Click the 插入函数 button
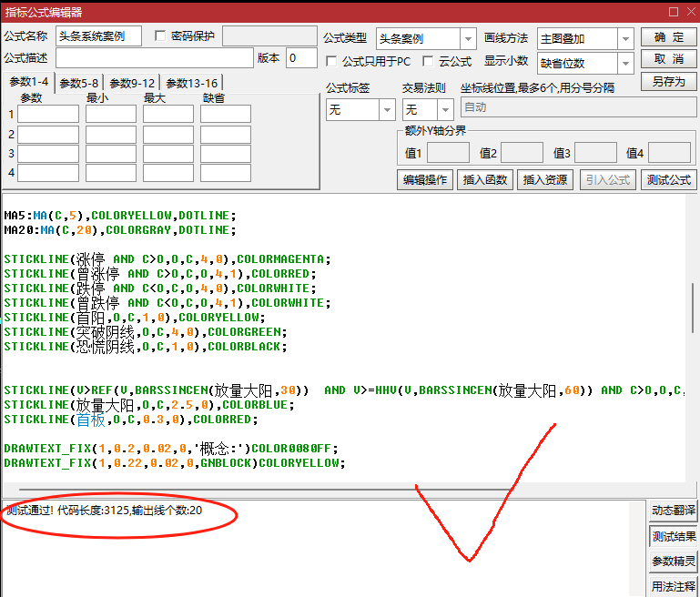Screen dimensions: 700x597 tap(483, 179)
